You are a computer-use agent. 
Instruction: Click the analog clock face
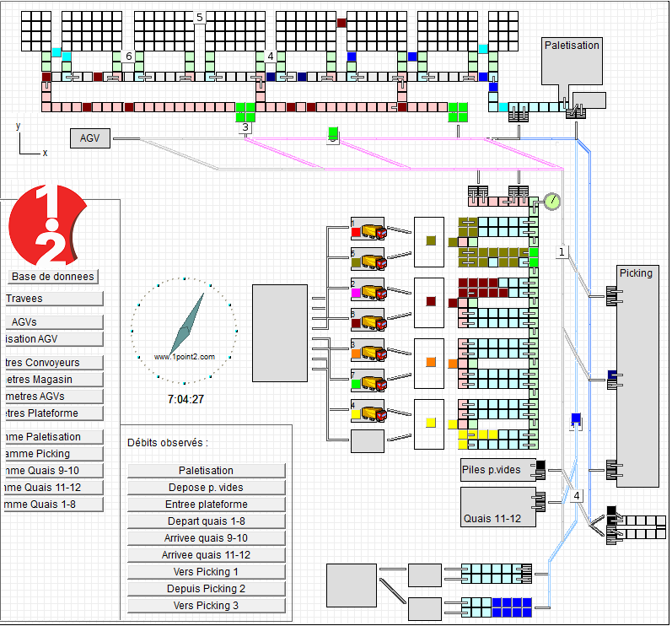coord(184,329)
